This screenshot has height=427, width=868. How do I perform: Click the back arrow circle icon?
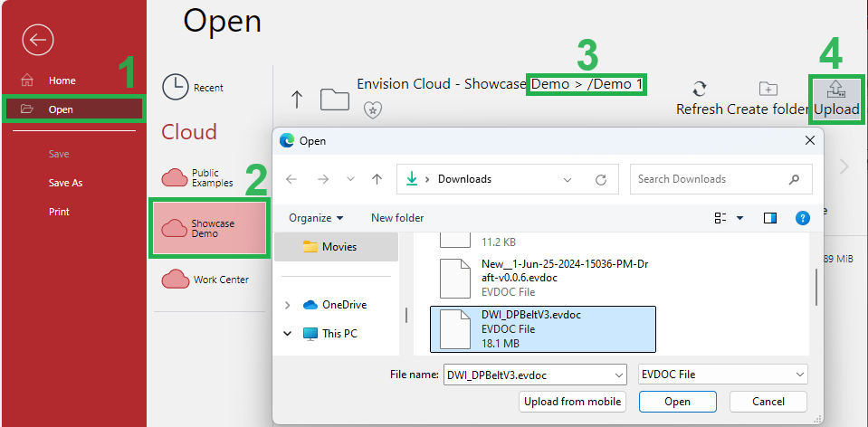[x=38, y=39]
